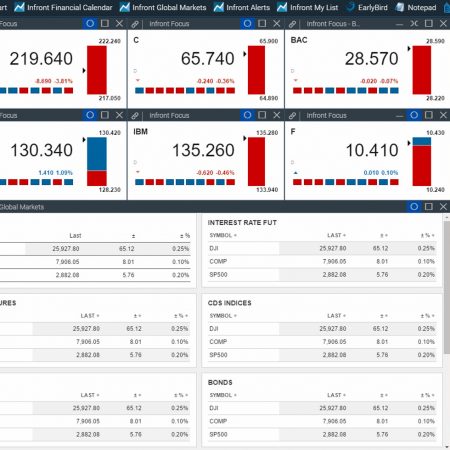Select COMP row in Interest Rate Fut
This screenshot has height=450, width=450.
[x=322, y=261]
